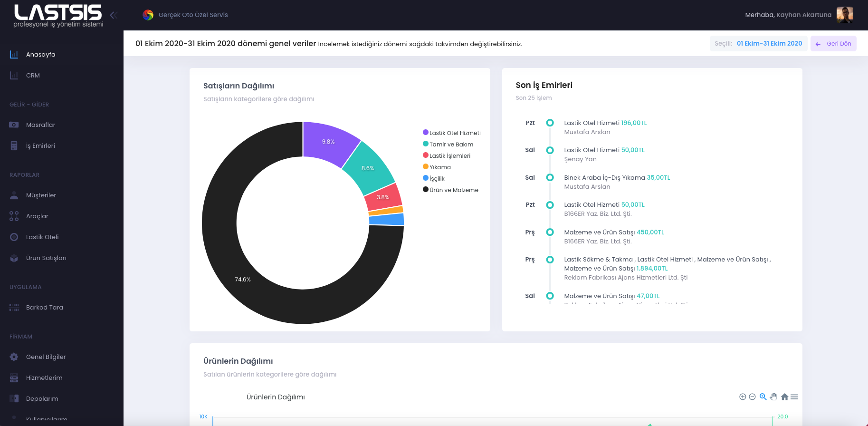
Task: Click the Hizmetlerim server icon
Action: click(14, 378)
